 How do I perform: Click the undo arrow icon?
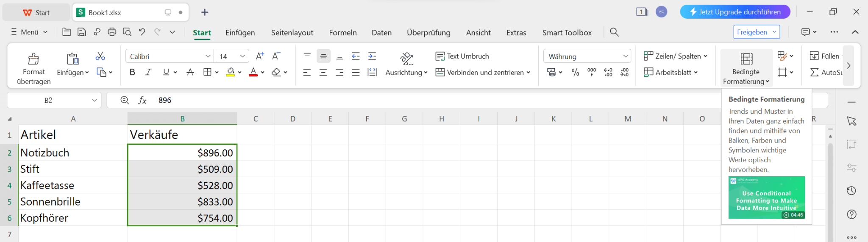142,32
